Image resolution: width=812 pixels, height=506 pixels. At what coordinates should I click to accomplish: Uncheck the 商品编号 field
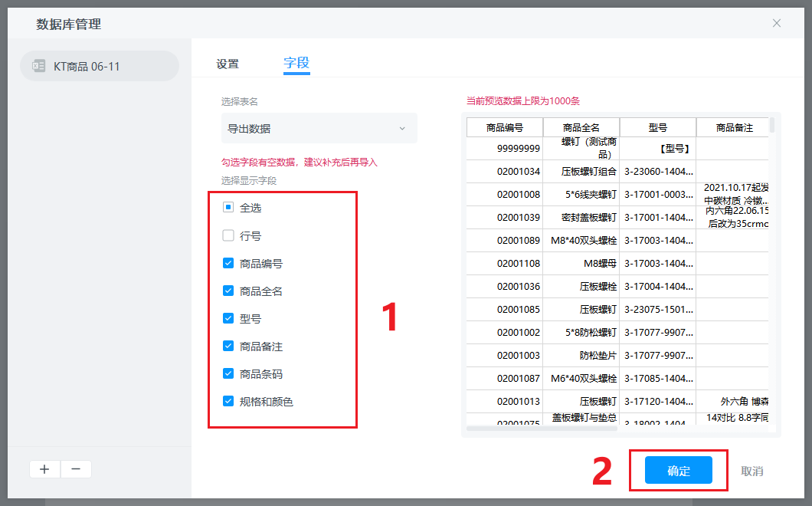coord(228,264)
